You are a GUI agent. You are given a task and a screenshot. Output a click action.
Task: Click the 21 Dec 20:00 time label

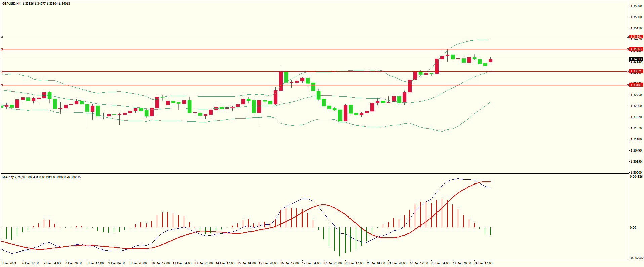(x=397, y=263)
